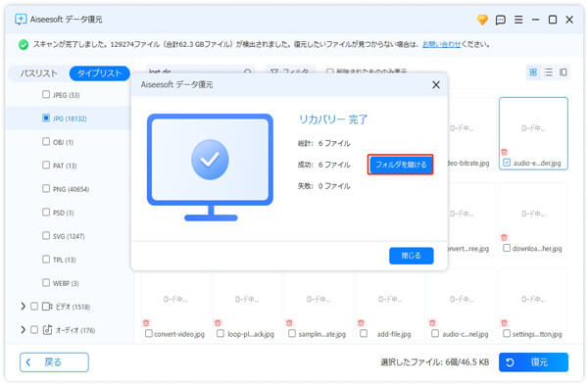Click trash icon above downloa...her.jpg

click(505, 237)
